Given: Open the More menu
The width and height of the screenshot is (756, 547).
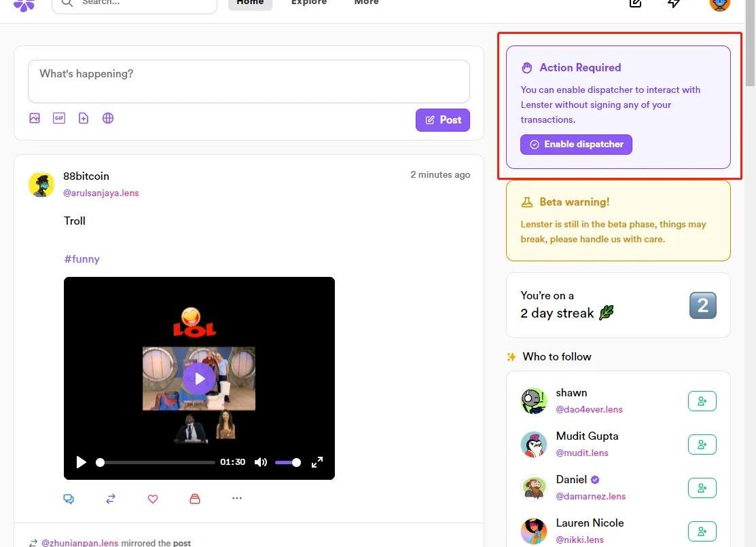Looking at the screenshot, I should pos(366,3).
